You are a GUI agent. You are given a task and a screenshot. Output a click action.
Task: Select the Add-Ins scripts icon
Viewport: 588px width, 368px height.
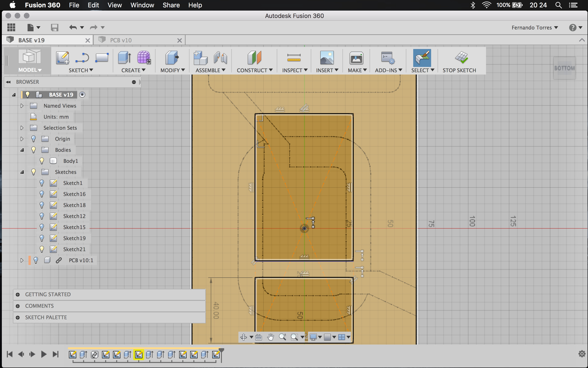[x=388, y=58]
